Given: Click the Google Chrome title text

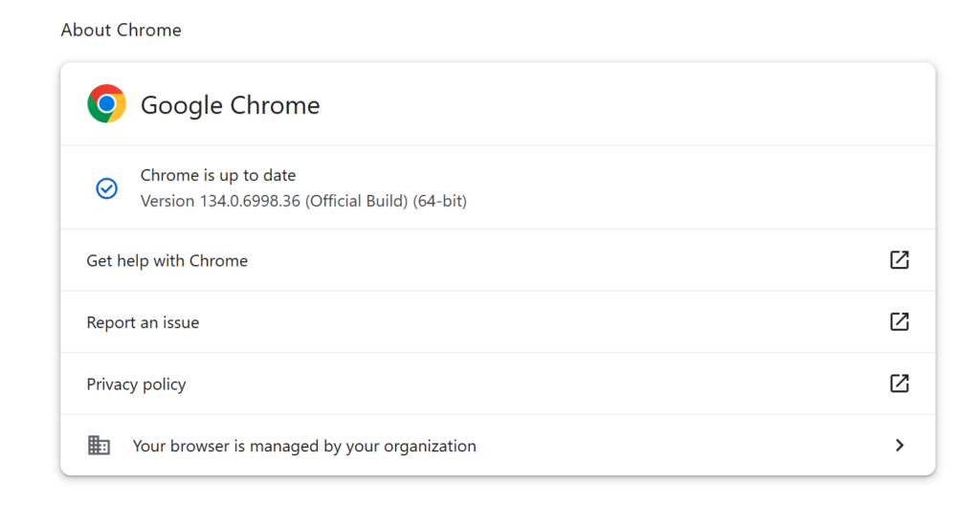Looking at the screenshot, I should (x=230, y=105).
